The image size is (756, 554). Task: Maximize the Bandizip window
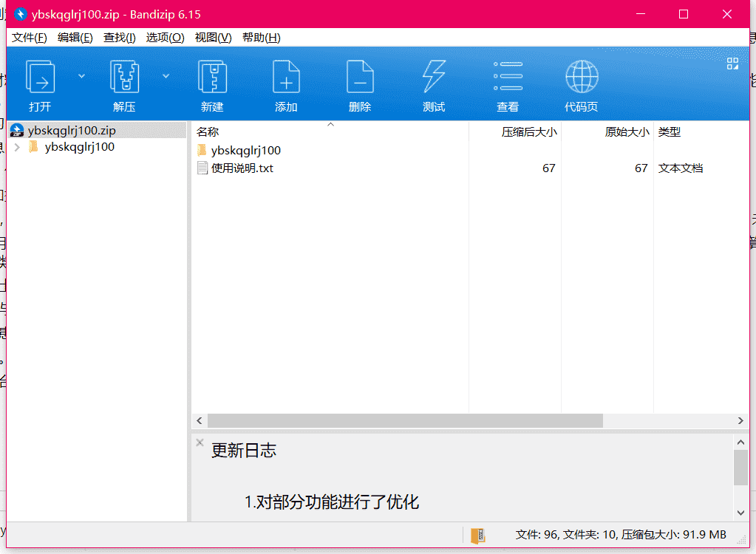pyautogui.click(x=684, y=14)
